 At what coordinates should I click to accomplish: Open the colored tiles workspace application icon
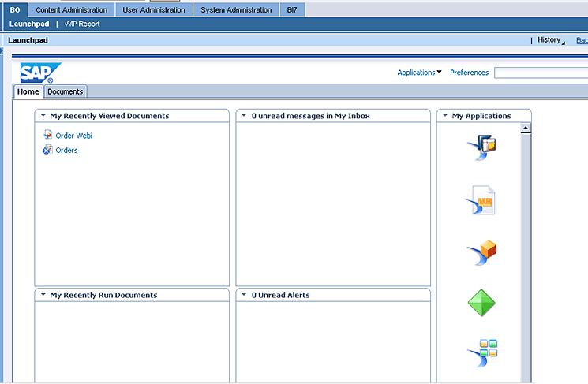point(482,352)
